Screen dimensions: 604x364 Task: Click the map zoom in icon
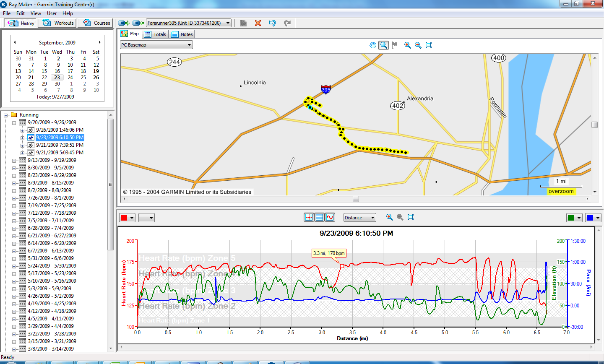tap(407, 45)
